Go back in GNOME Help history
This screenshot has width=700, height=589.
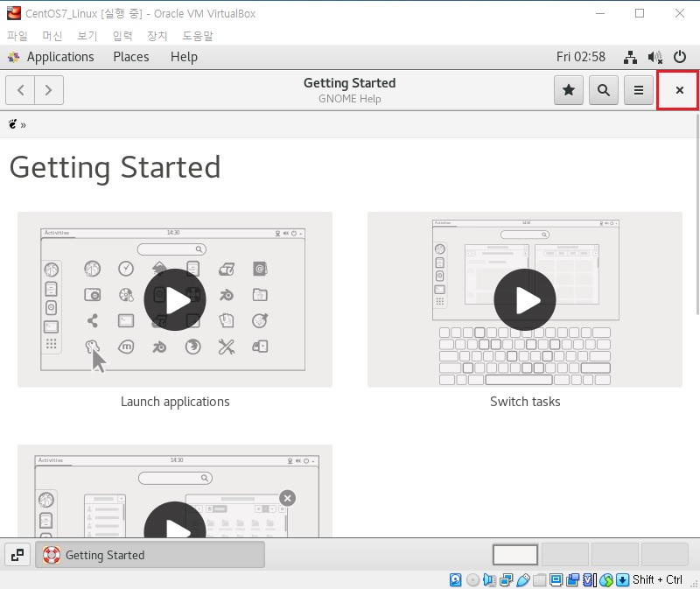tap(20, 90)
